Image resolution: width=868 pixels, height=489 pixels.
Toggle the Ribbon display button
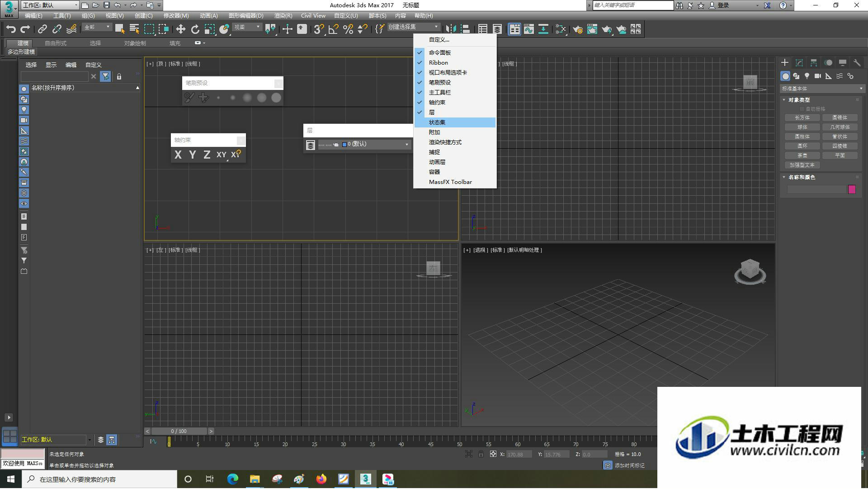point(514,29)
